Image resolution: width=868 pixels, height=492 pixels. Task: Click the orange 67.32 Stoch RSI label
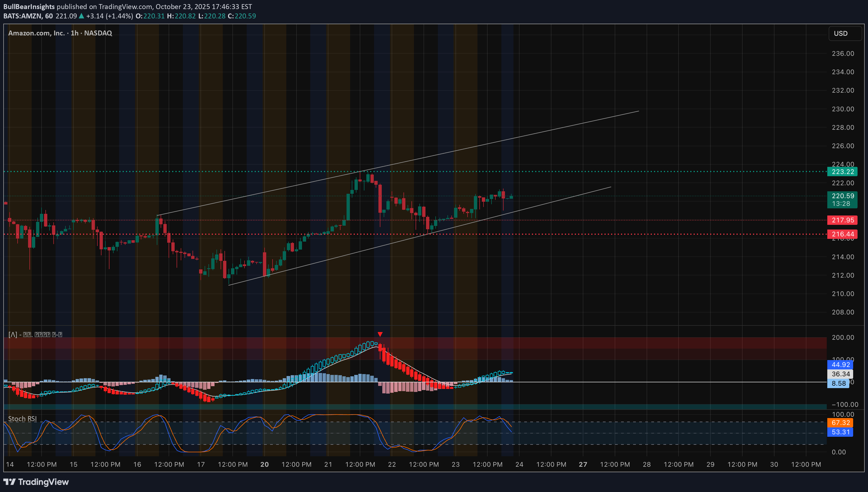840,423
